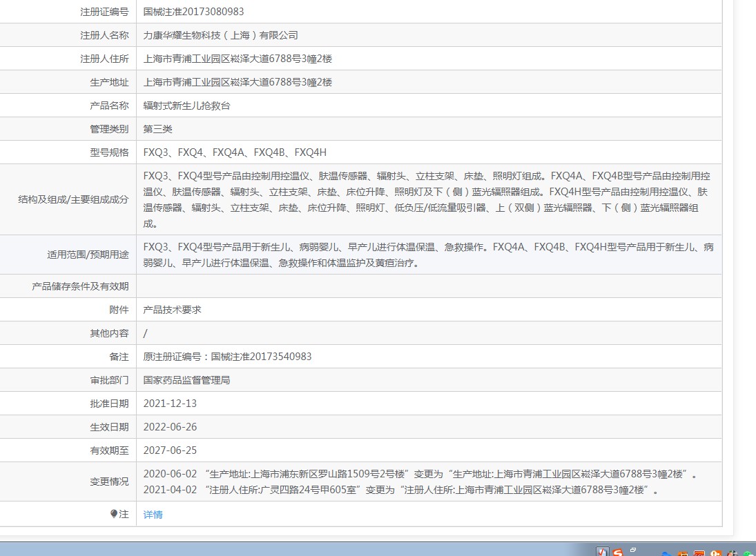Screen dimensions: 756x556
Task: Click the 结构及组成/主要组成成分 field label
Action: [x=73, y=199]
